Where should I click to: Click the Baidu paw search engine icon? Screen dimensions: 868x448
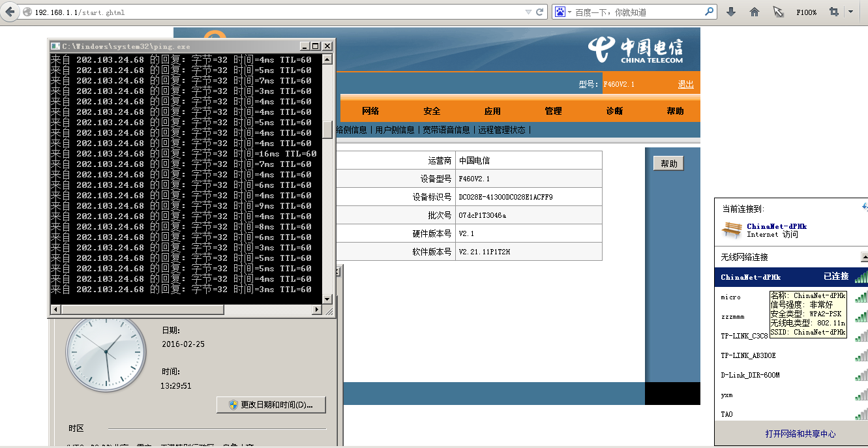[x=560, y=12]
